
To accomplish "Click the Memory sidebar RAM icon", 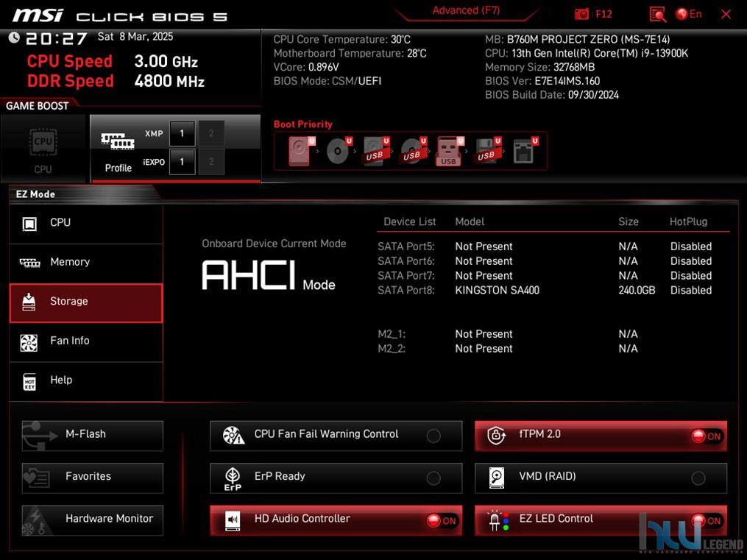I will (29, 263).
